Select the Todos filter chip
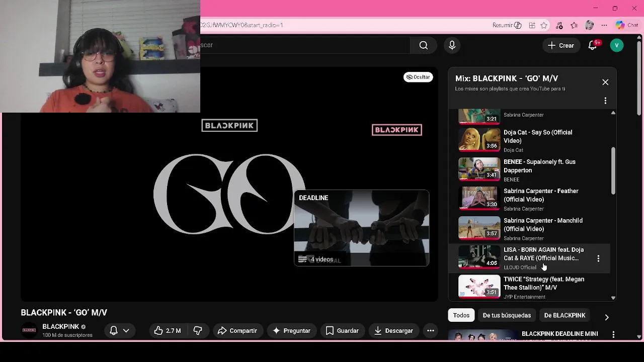Viewport: 644px width, 362px height. pos(461,315)
